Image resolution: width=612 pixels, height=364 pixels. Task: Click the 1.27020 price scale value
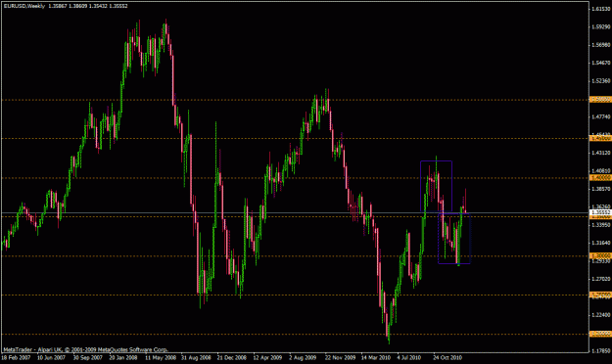601,279
